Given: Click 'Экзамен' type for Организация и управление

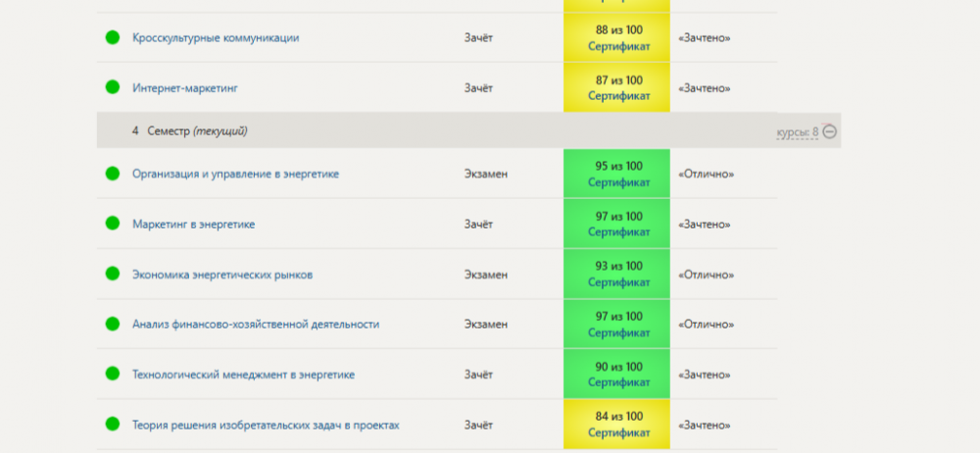Looking at the screenshot, I should tap(486, 174).
